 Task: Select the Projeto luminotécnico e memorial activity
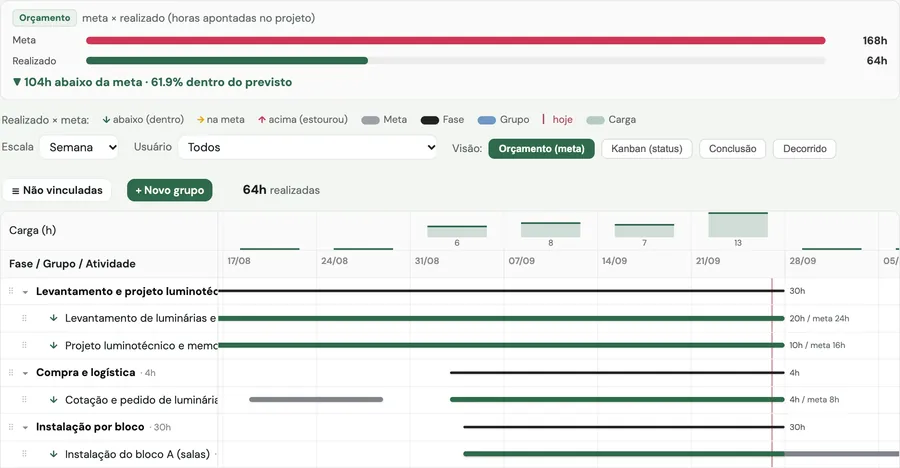click(x=141, y=345)
